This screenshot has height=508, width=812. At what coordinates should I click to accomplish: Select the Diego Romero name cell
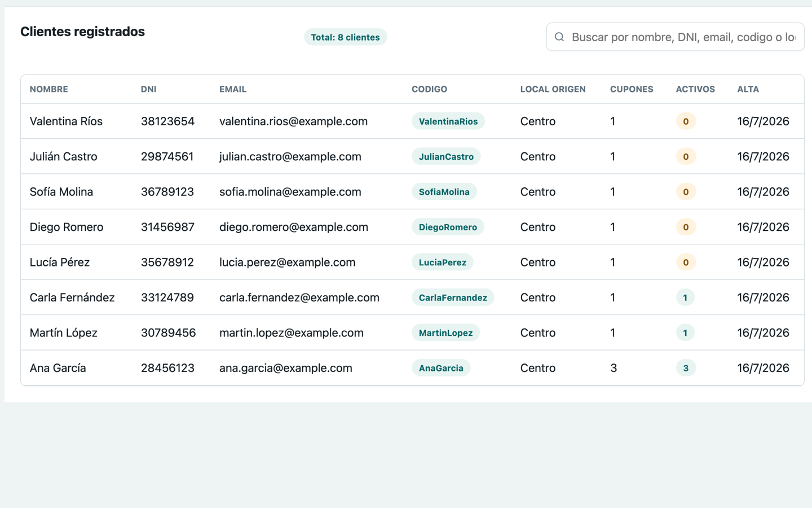(x=67, y=227)
